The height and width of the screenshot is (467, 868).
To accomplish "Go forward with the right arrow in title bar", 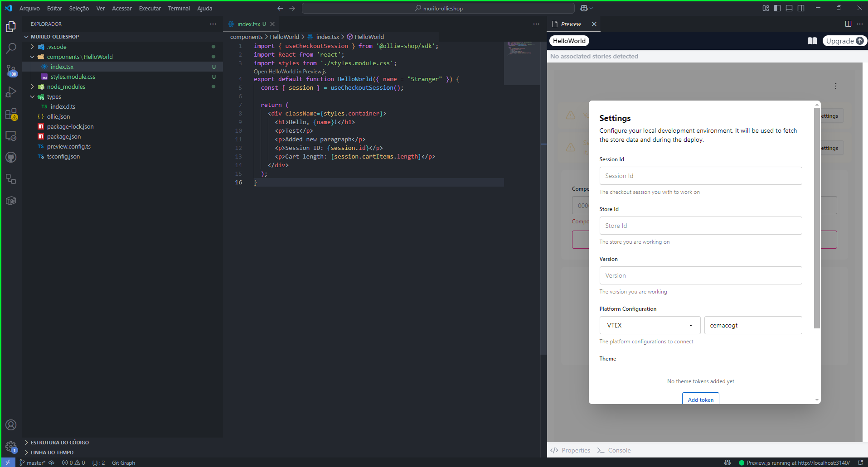I will click(x=292, y=8).
